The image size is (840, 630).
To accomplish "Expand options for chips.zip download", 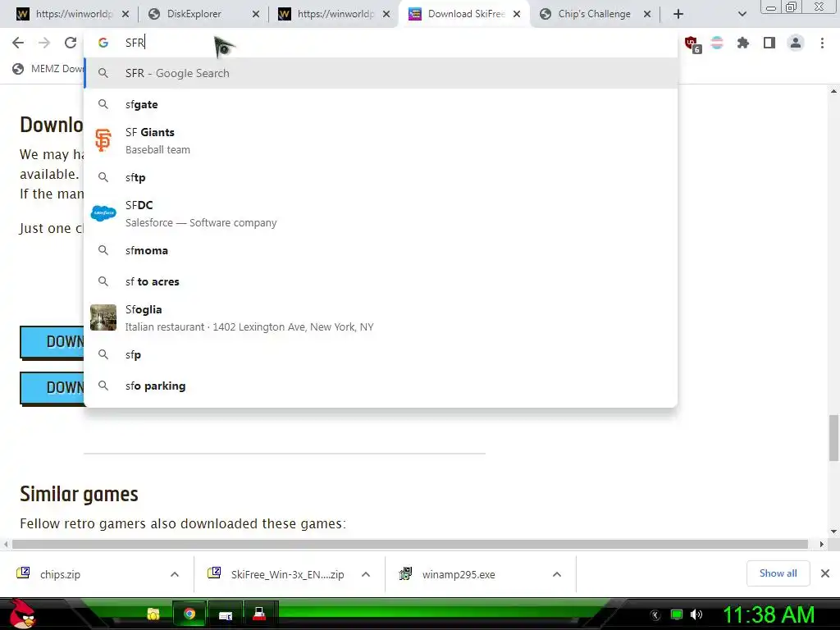I will point(175,574).
